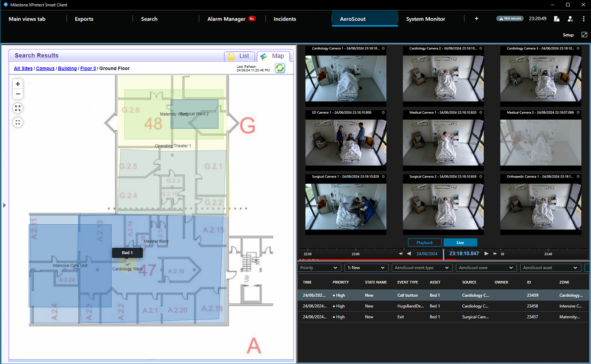
Task: Refresh the AeroScout search results
Action: tap(280, 68)
